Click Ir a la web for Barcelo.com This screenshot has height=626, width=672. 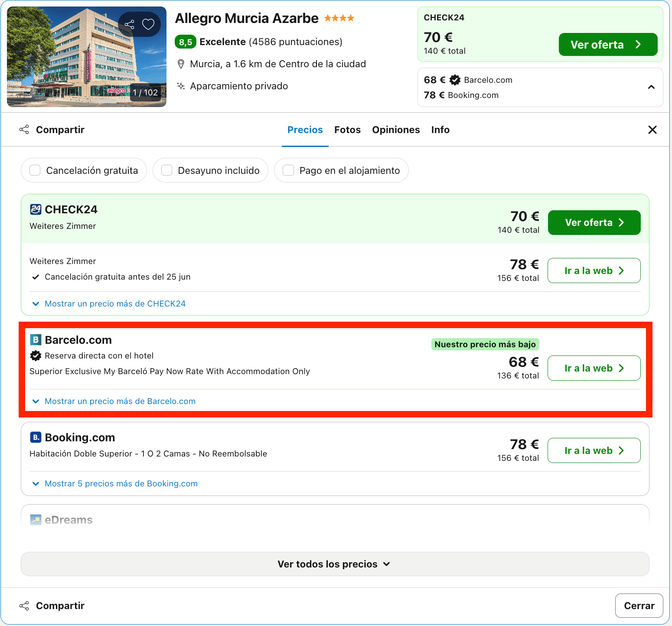pos(594,368)
